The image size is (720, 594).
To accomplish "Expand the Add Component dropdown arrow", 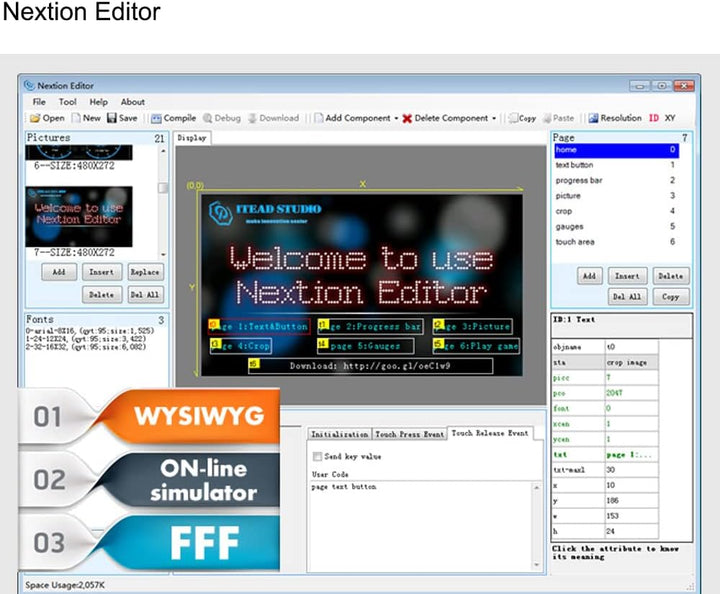I will [396, 118].
